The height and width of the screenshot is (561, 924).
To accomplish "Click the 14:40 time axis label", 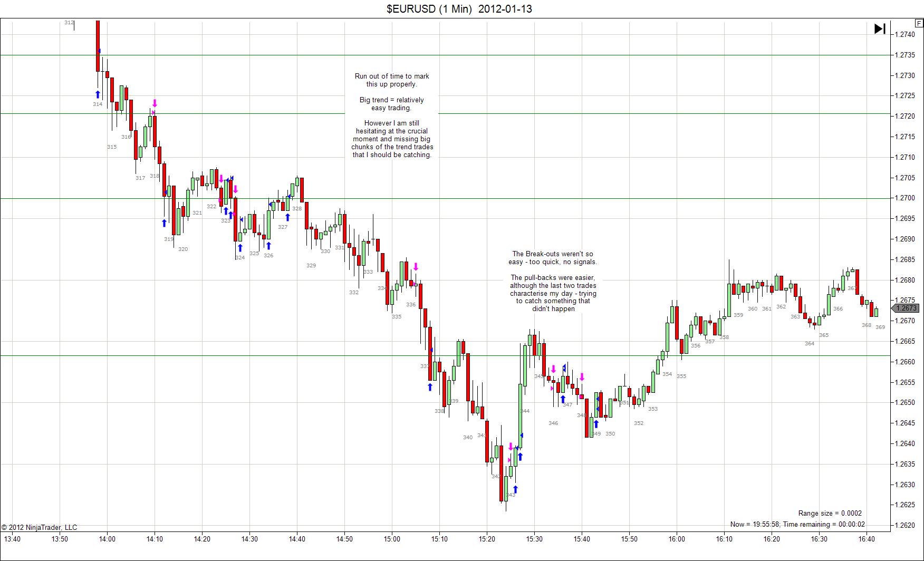I will tap(297, 539).
